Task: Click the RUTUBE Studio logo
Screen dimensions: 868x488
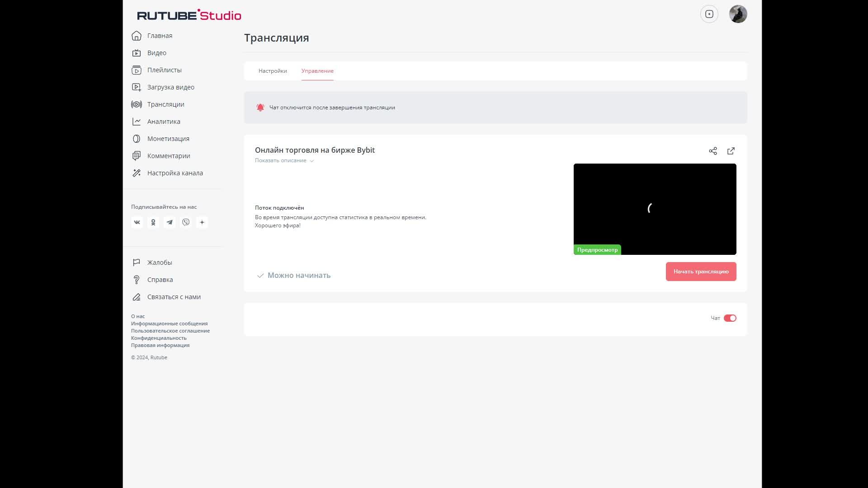Action: coord(189,15)
